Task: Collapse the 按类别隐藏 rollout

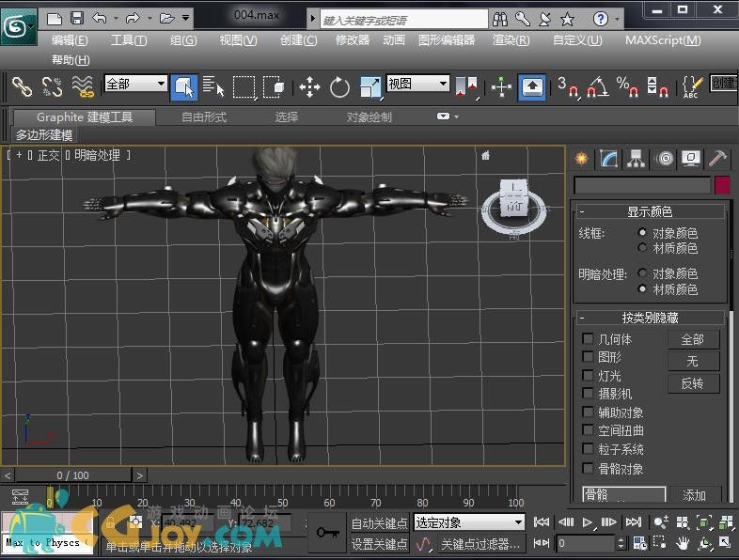Action: tap(649, 318)
